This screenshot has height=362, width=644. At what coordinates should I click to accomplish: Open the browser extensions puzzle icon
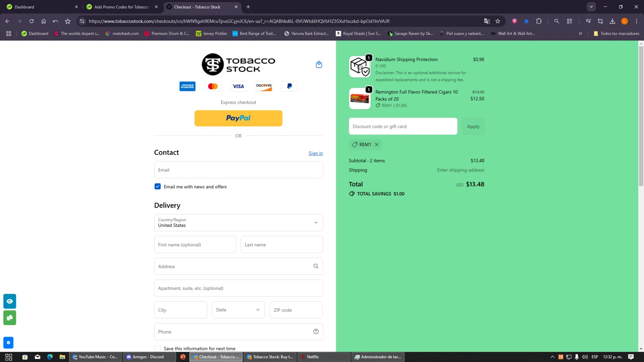click(x=539, y=21)
